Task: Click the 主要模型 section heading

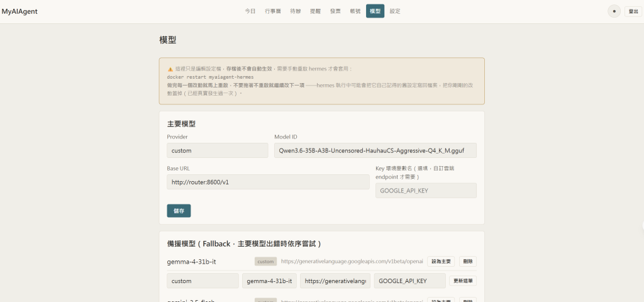Action: click(x=181, y=124)
